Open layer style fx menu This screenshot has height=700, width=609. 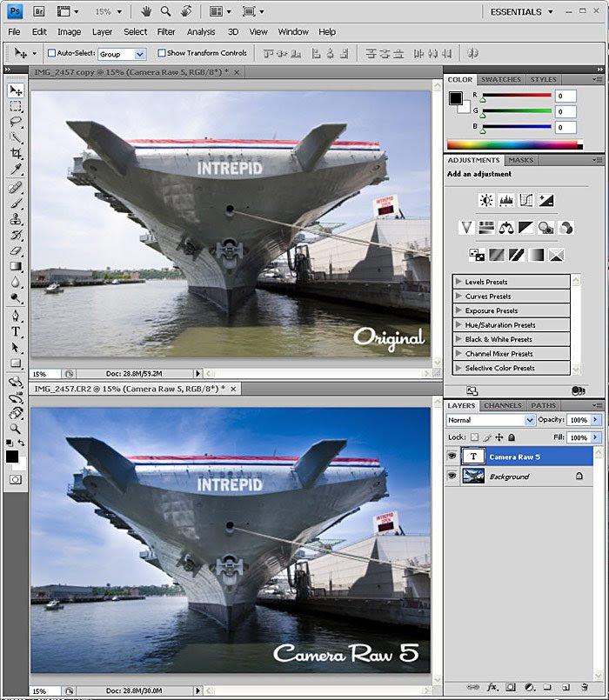click(492, 687)
